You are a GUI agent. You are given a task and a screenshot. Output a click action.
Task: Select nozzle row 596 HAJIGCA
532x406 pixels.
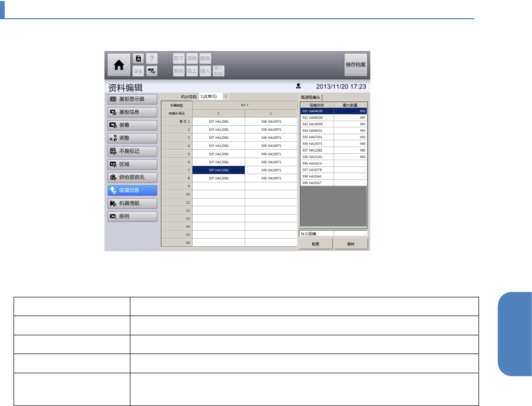pos(333,163)
